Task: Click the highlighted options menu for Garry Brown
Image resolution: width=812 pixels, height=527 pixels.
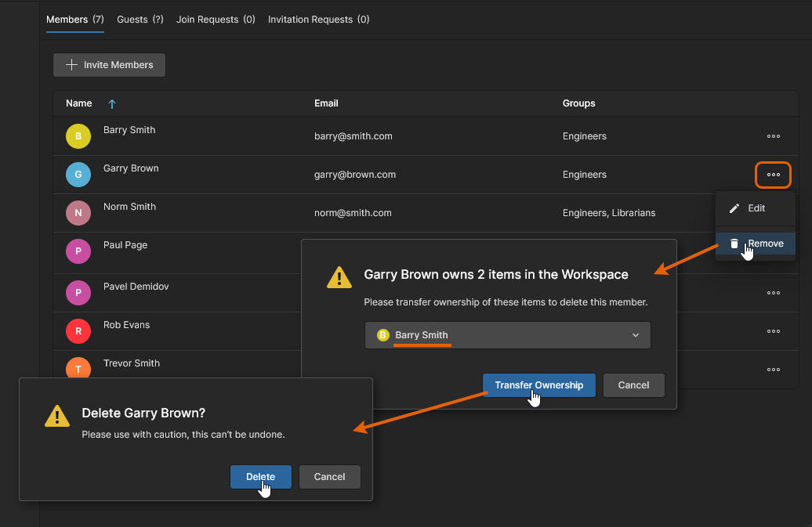Action: pyautogui.click(x=773, y=175)
